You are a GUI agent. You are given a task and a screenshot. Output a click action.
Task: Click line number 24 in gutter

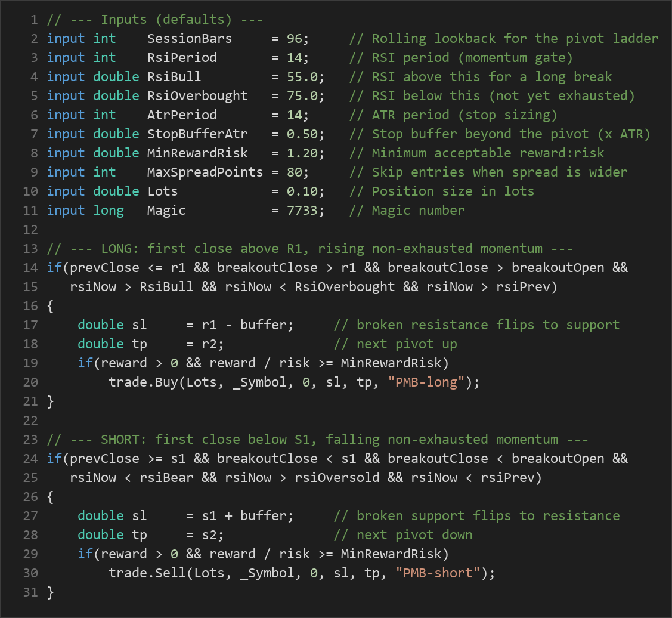point(30,459)
